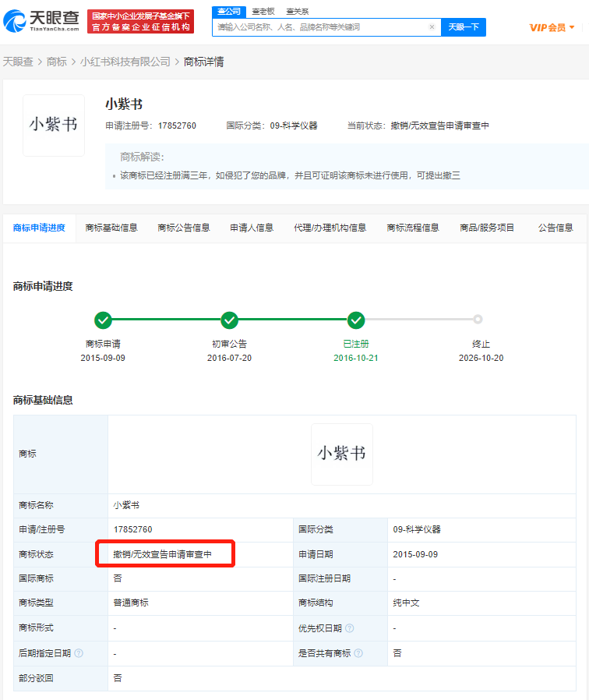
Task: Select the 09-科学仪器 classification table cell
Action: point(482,529)
